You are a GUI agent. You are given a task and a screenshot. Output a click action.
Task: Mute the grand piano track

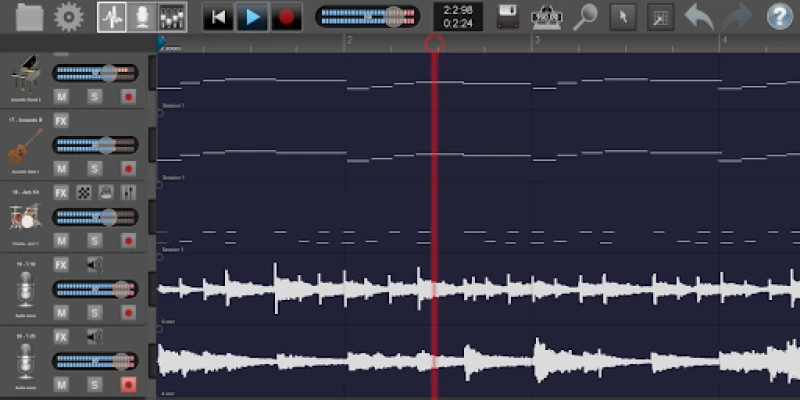point(61,97)
